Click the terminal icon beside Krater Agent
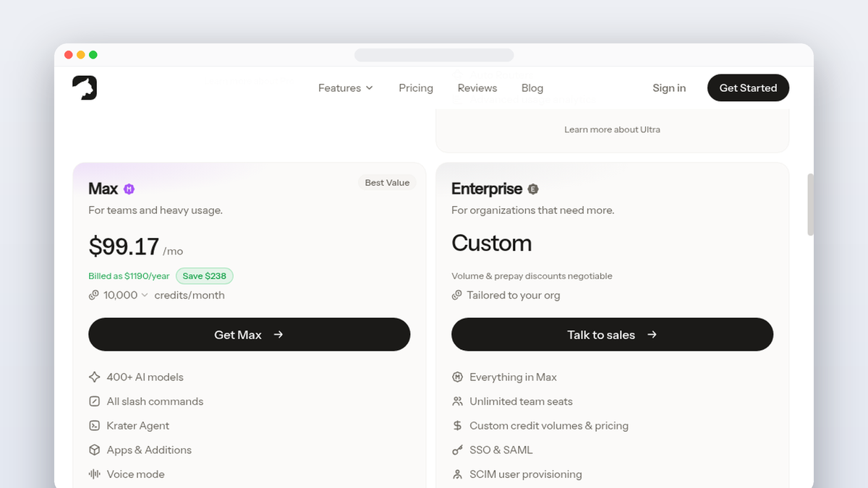This screenshot has width=868, height=488. coord(94,426)
